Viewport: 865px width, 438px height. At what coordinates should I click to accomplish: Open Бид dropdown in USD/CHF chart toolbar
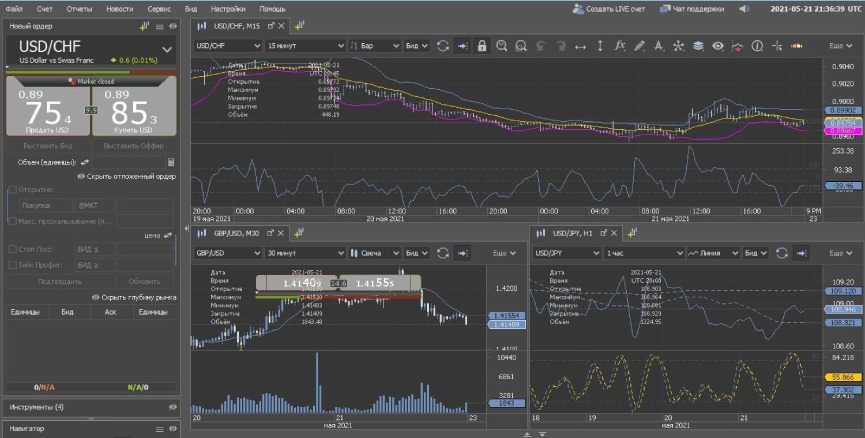(x=417, y=46)
